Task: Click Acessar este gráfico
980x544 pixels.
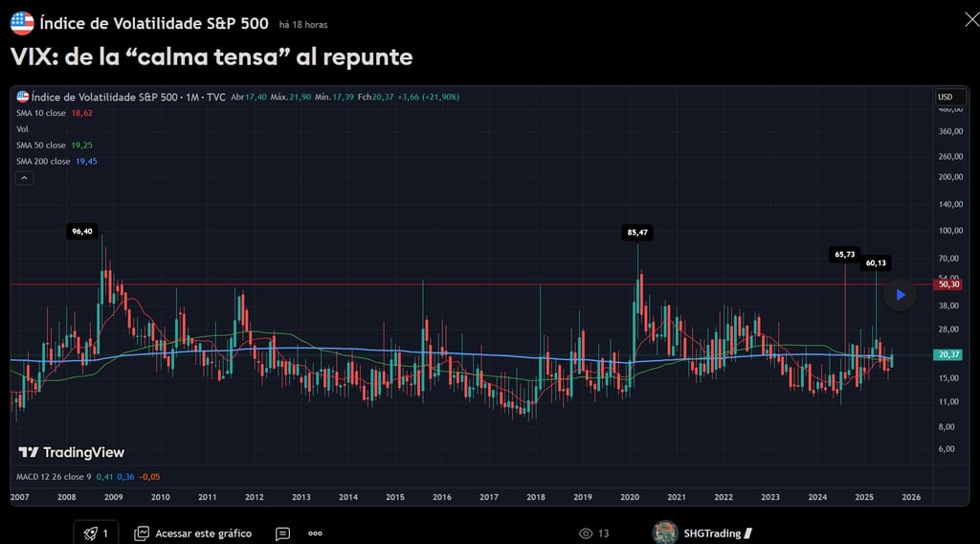Action: coord(193,533)
